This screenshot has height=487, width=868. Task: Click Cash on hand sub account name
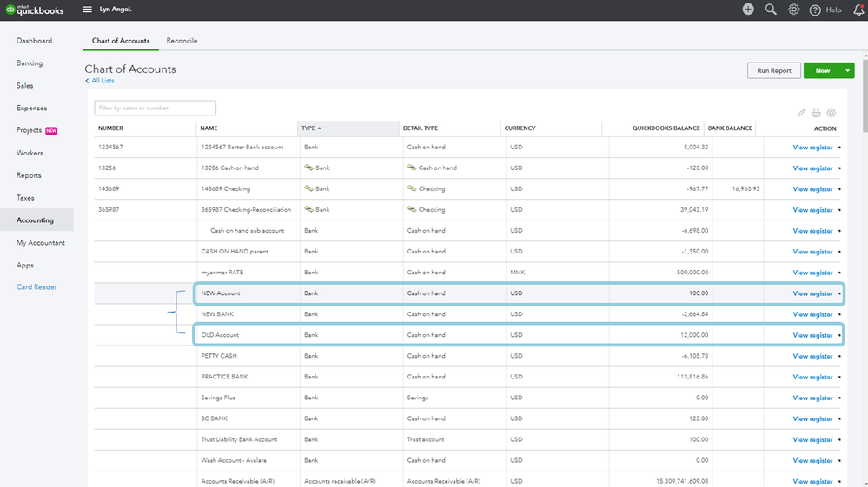tap(247, 231)
